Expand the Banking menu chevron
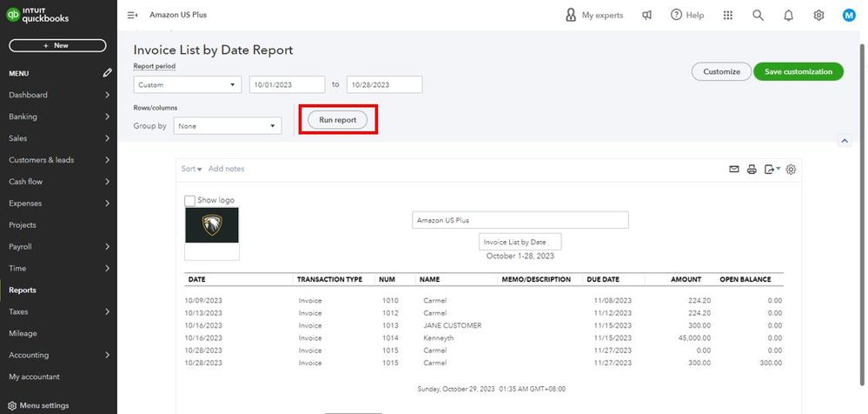868x414 pixels. tap(108, 117)
